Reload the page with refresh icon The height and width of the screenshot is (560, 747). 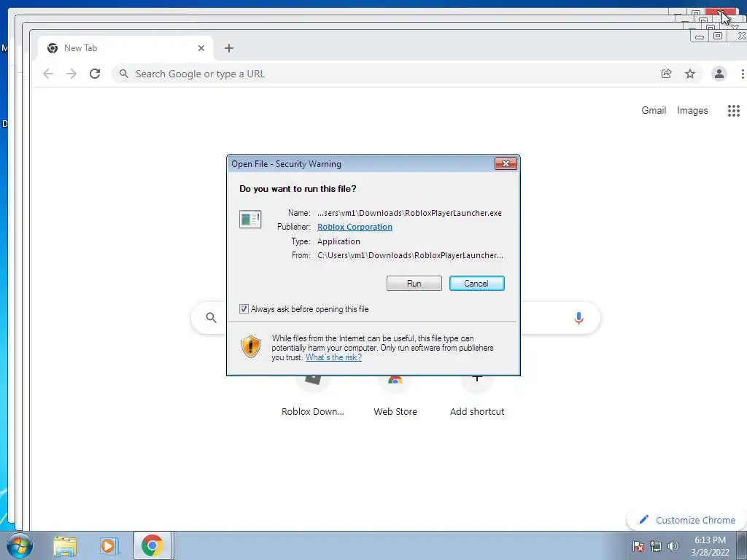[x=95, y=74]
